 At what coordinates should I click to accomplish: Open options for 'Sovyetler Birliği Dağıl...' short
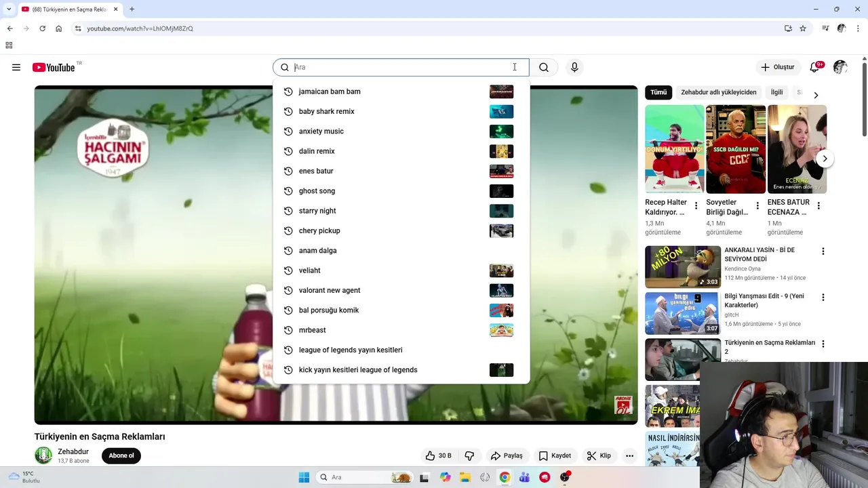click(757, 205)
